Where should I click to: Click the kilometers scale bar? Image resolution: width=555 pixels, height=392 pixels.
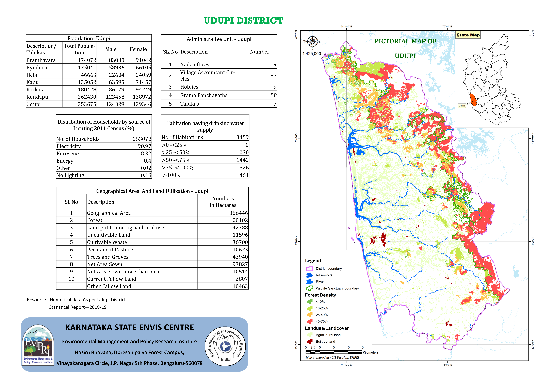coord(334,352)
